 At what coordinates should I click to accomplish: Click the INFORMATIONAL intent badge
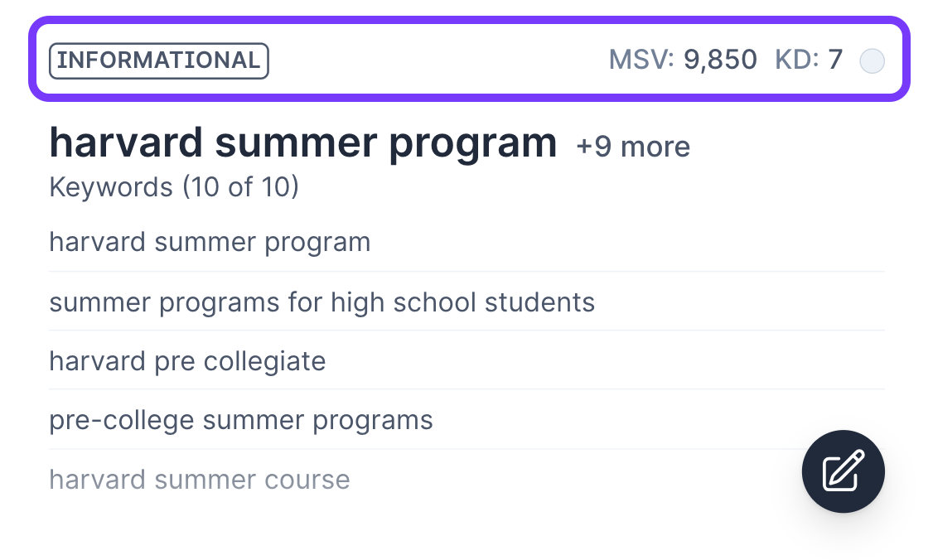point(159,60)
